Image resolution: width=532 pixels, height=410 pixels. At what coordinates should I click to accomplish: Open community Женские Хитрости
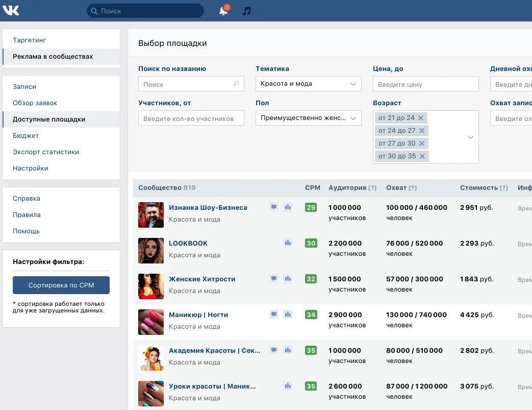pyautogui.click(x=202, y=279)
